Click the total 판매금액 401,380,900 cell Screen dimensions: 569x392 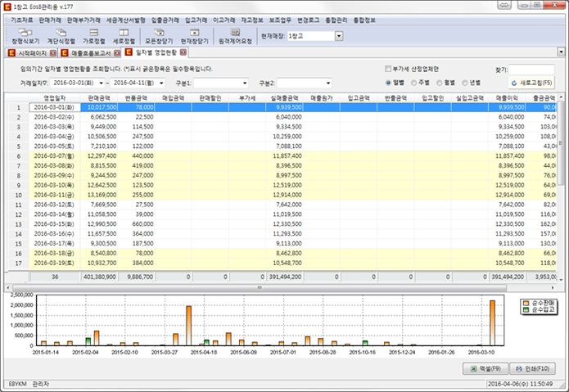[x=99, y=277]
